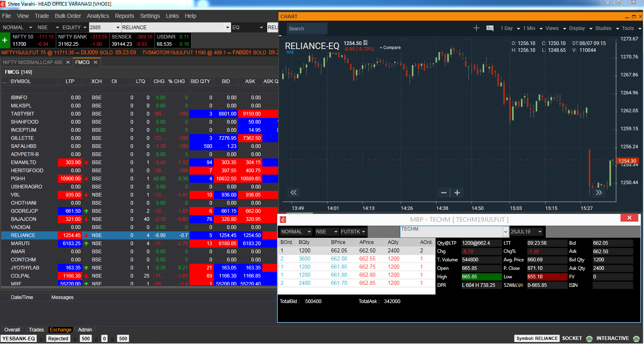The width and height of the screenshot is (644, 344).
Task: Click the INTERACTIVE green status indicator
Action: pos(636,339)
